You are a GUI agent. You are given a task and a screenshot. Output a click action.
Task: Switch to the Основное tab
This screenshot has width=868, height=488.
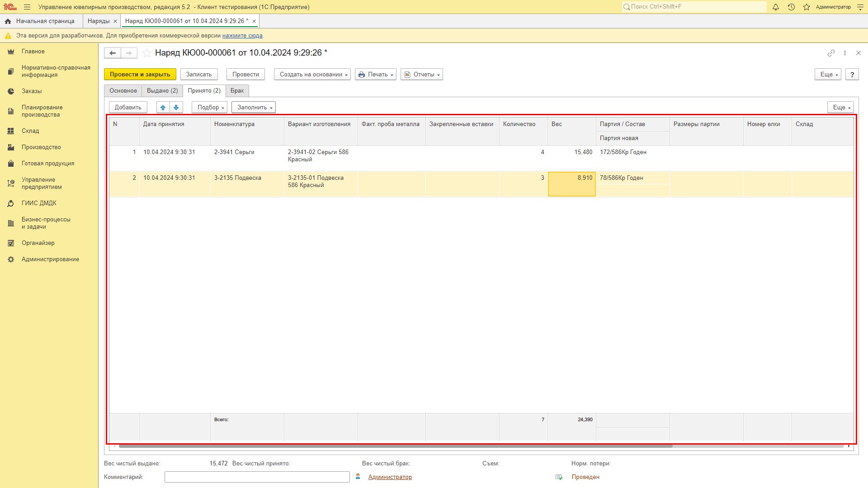tap(123, 91)
